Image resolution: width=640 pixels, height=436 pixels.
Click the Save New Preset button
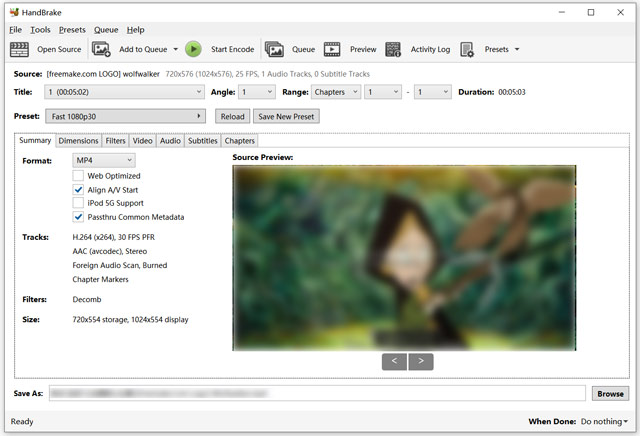coord(286,116)
